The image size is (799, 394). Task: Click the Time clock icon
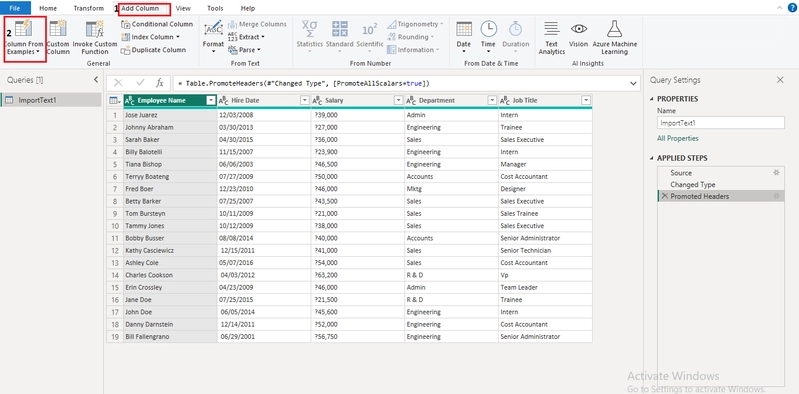(488, 29)
